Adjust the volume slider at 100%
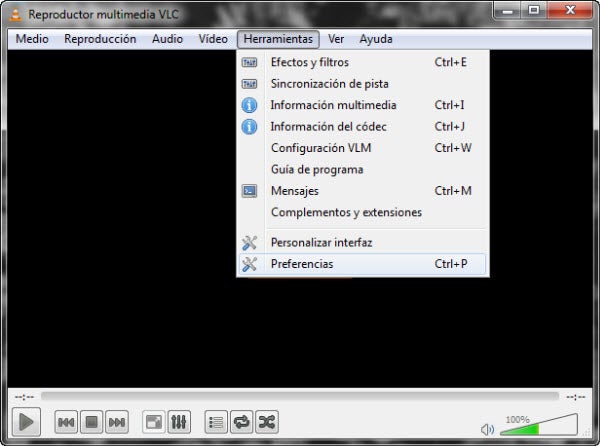This screenshot has height=446, width=600. (538, 428)
